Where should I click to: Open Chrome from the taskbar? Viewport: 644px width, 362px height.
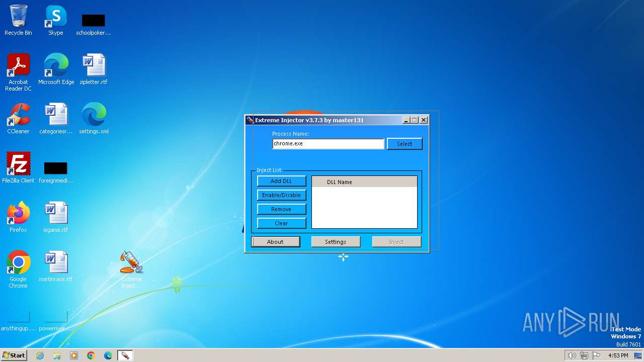tap(91, 355)
